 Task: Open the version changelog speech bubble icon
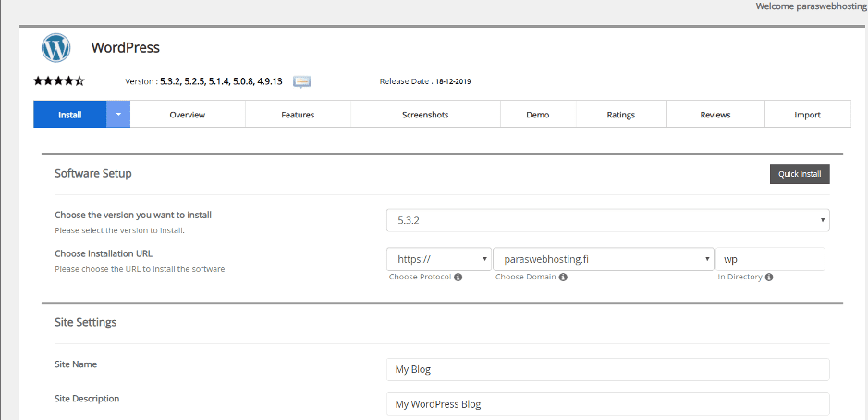tap(301, 82)
